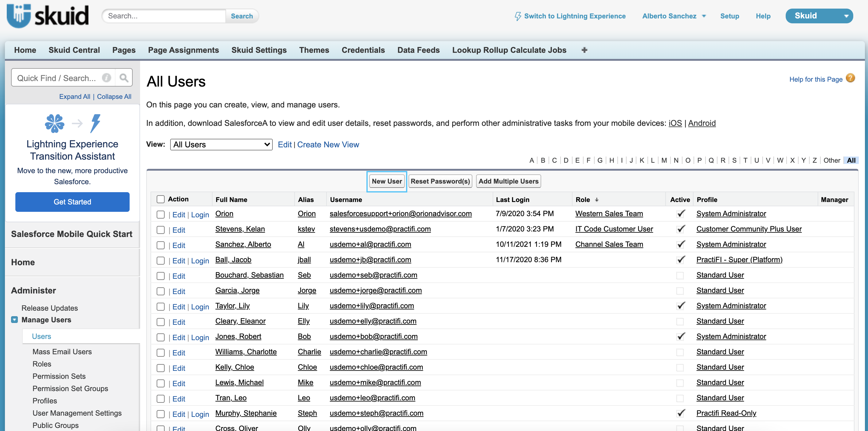Click Collapse All link
Image resolution: width=868 pixels, height=431 pixels.
(114, 96)
